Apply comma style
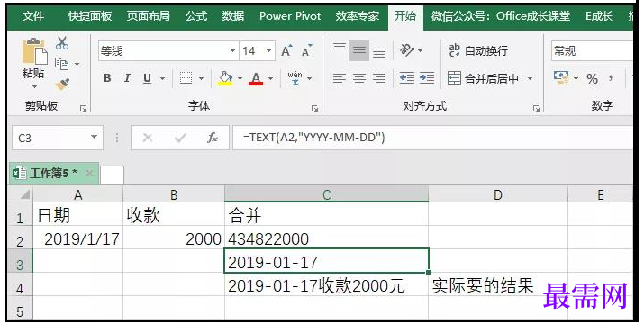Screen dimensions: 644x324 pyautogui.click(x=612, y=78)
